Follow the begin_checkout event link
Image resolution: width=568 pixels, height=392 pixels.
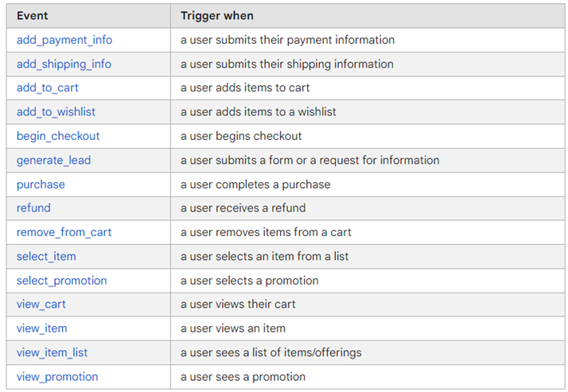pyautogui.click(x=58, y=136)
